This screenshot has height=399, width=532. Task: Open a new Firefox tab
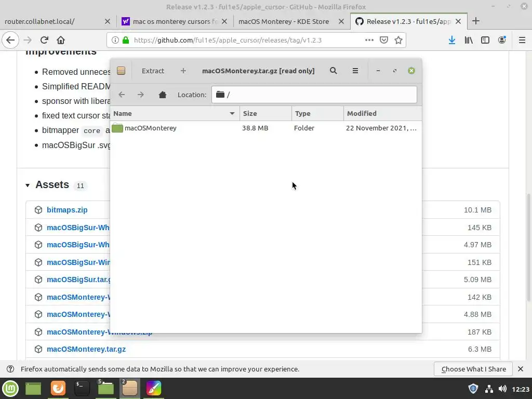476,21
